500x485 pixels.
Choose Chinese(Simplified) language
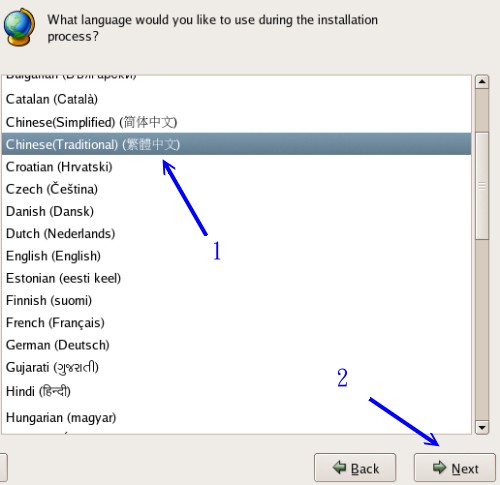236,122
